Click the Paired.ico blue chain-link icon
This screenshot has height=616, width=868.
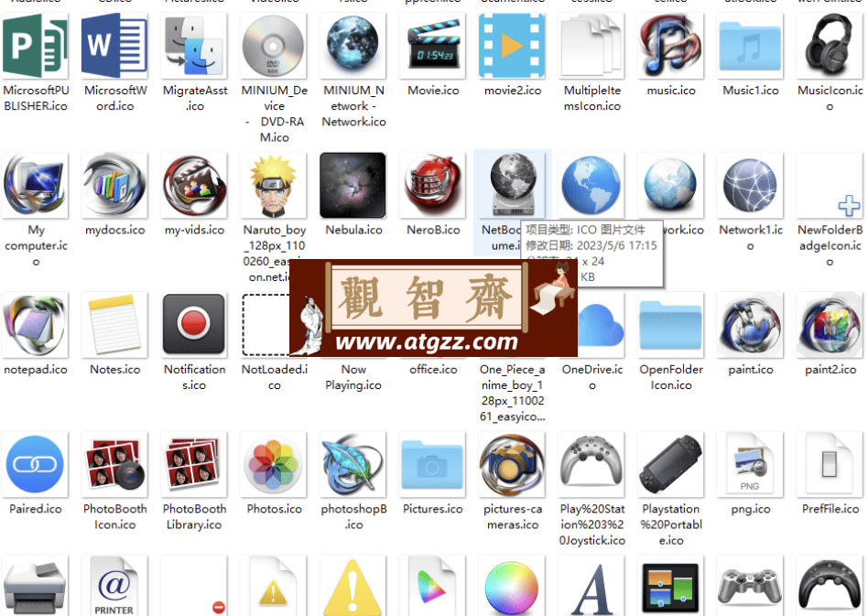[x=36, y=464]
